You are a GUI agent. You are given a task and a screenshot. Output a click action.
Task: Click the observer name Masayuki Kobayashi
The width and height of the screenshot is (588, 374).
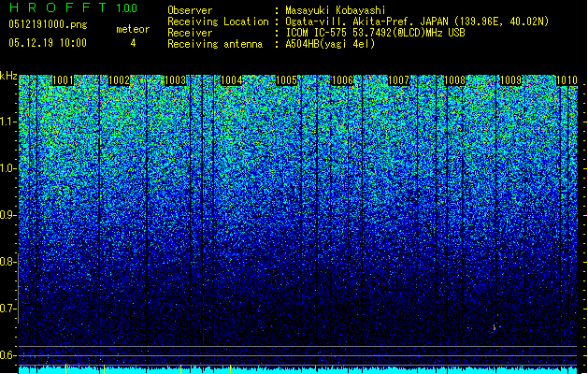click(x=336, y=10)
